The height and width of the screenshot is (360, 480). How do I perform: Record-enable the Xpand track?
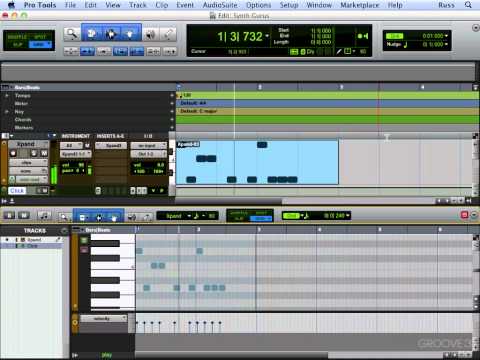click(x=13, y=153)
